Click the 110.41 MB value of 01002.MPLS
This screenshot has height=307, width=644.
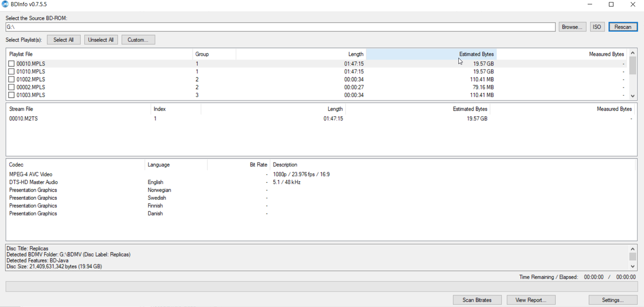click(x=481, y=80)
